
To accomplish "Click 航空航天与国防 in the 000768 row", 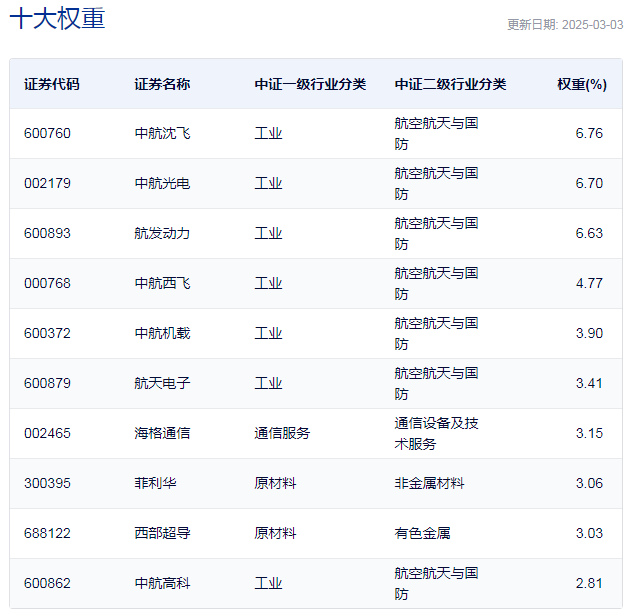I will (436, 284).
